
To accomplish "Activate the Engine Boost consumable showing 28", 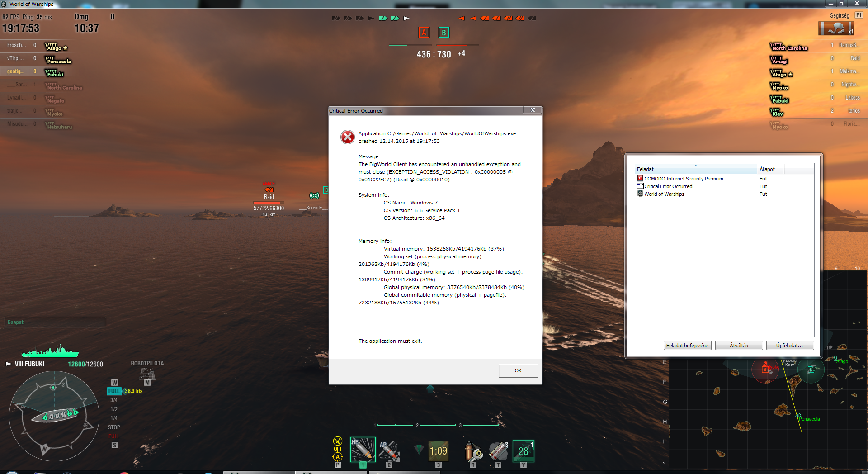I will pyautogui.click(x=524, y=451).
